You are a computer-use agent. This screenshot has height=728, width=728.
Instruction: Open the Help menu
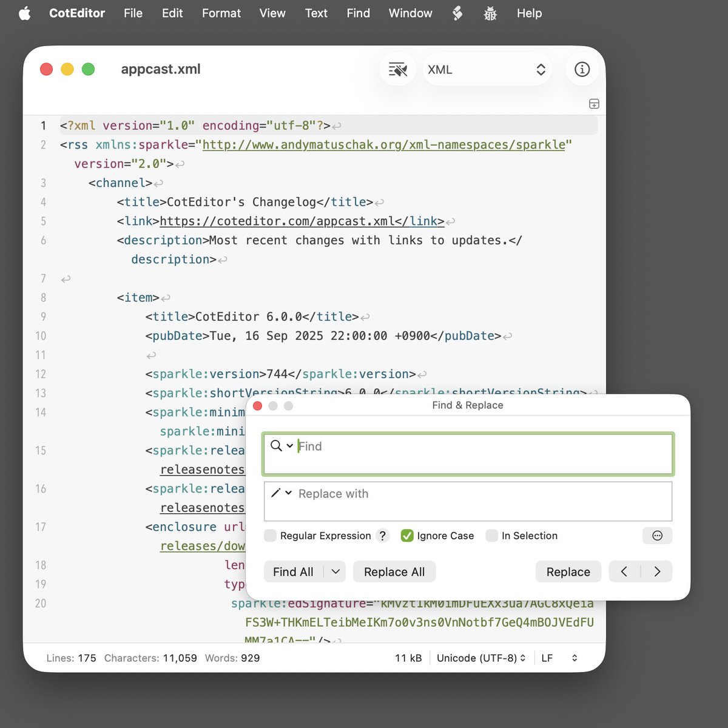(x=529, y=13)
